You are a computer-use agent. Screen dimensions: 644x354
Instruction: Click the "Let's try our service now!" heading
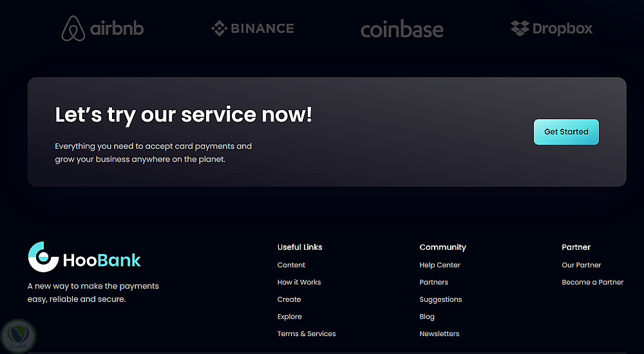[x=184, y=115]
